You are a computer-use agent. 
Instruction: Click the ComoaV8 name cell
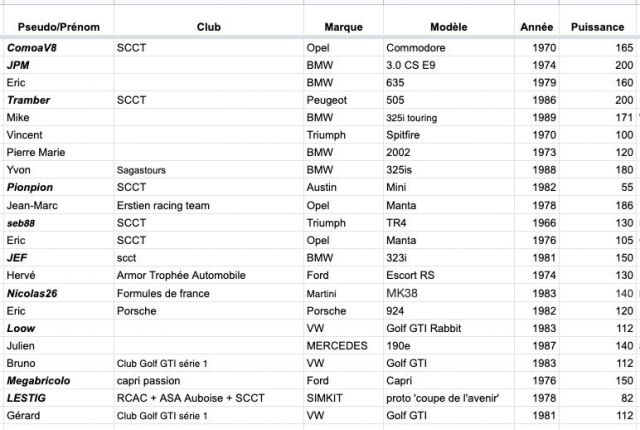[x=31, y=48]
